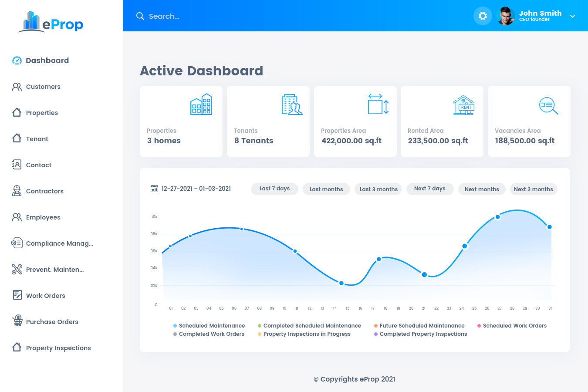
Task: Click the Scheduled Maintenance legend entry
Action: click(x=209, y=325)
